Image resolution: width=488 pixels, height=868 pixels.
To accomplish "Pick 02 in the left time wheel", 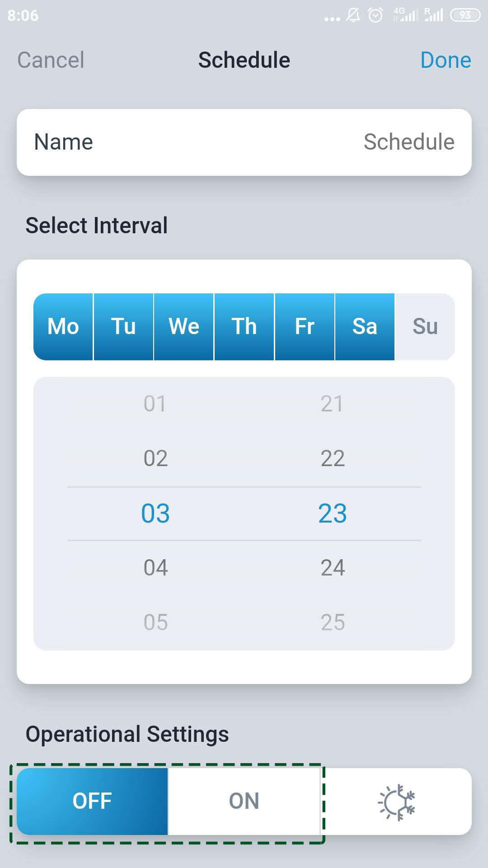I will [x=155, y=458].
